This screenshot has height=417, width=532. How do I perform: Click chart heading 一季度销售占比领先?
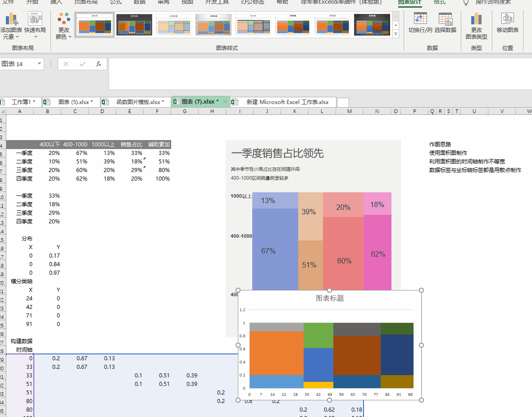(277, 153)
